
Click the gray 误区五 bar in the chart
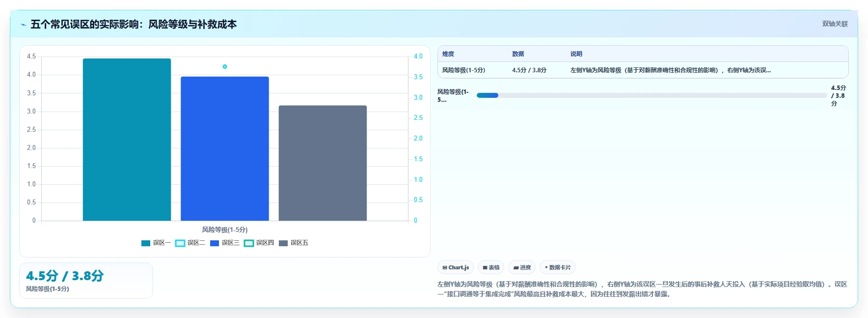tap(323, 163)
